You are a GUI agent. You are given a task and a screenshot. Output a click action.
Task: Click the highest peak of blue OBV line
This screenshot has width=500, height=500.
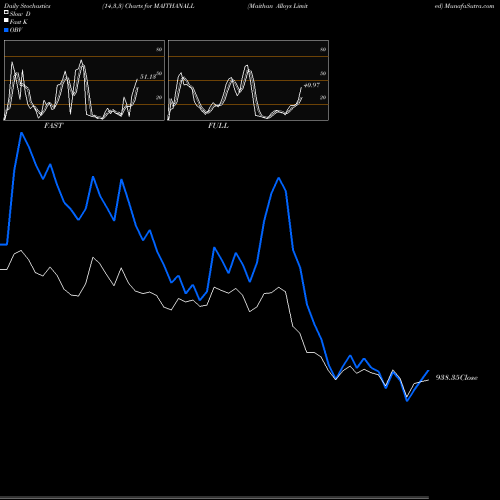[x=22, y=133]
